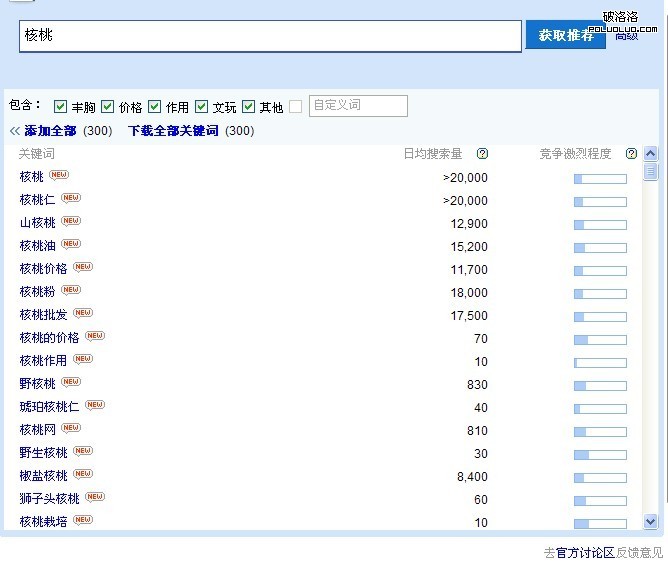The image size is (668, 581).
Task: Click the NEW badge next to 核桃仁
Action: [x=71, y=199]
